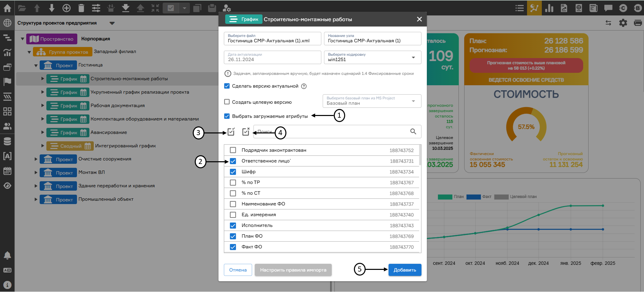Go to the Home icon in toolbar

[x=7, y=8]
